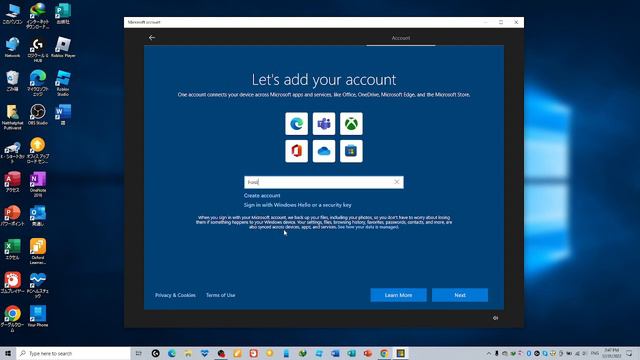Open OBS Studio desktop shortcut
Image resolution: width=640 pixels, height=360 pixels.
point(38,114)
